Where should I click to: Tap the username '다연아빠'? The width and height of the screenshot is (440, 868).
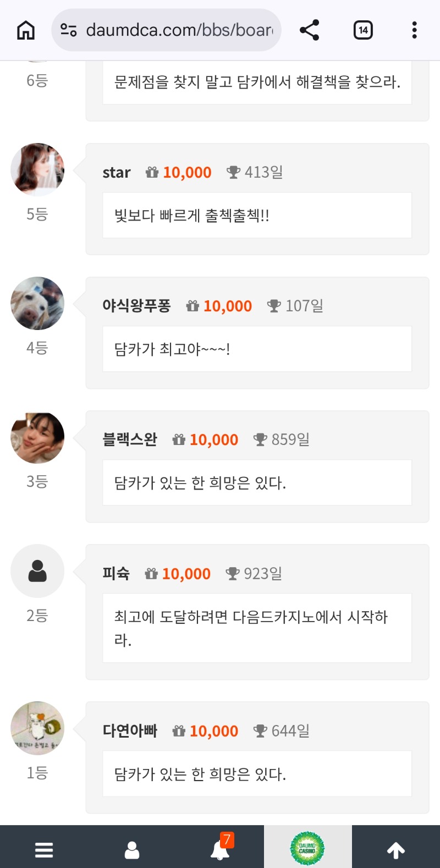(x=130, y=731)
